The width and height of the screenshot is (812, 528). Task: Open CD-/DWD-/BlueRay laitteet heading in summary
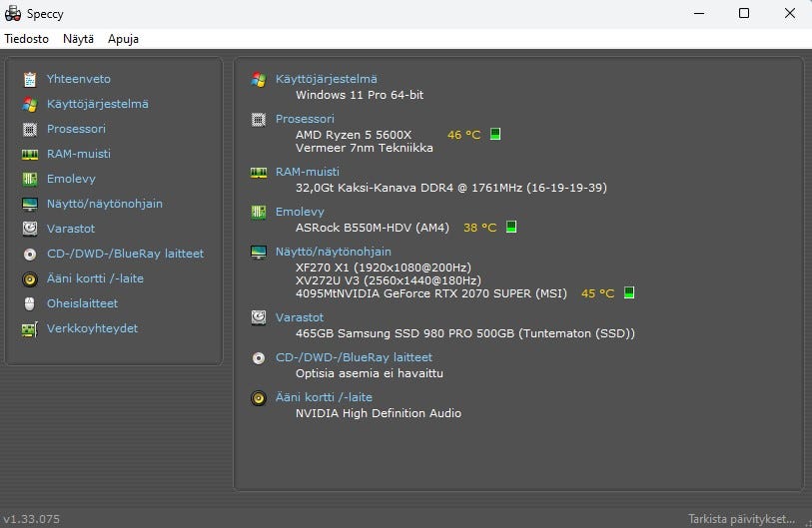tap(354, 357)
